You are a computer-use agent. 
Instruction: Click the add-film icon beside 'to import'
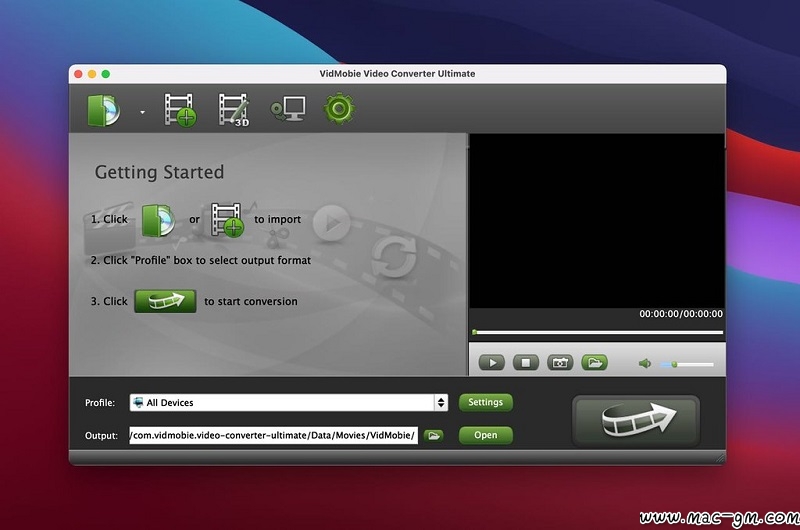click(x=228, y=220)
